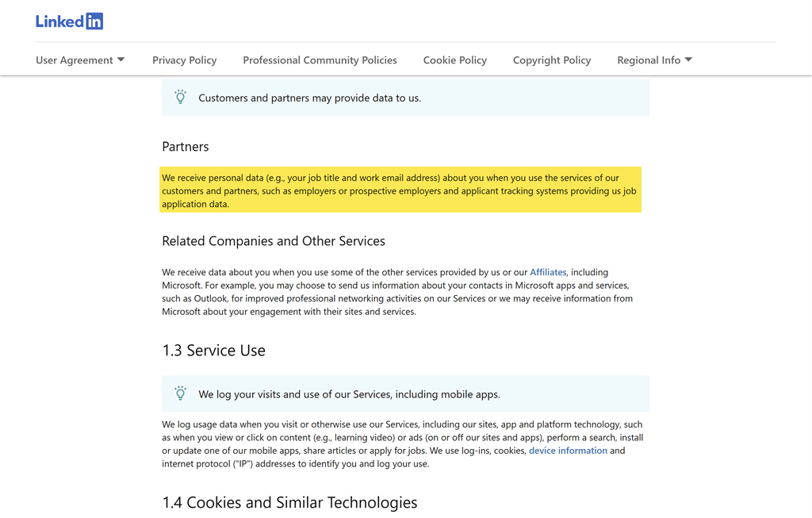Click '1.4 Cookies and Similar Technologies' heading

(x=289, y=503)
